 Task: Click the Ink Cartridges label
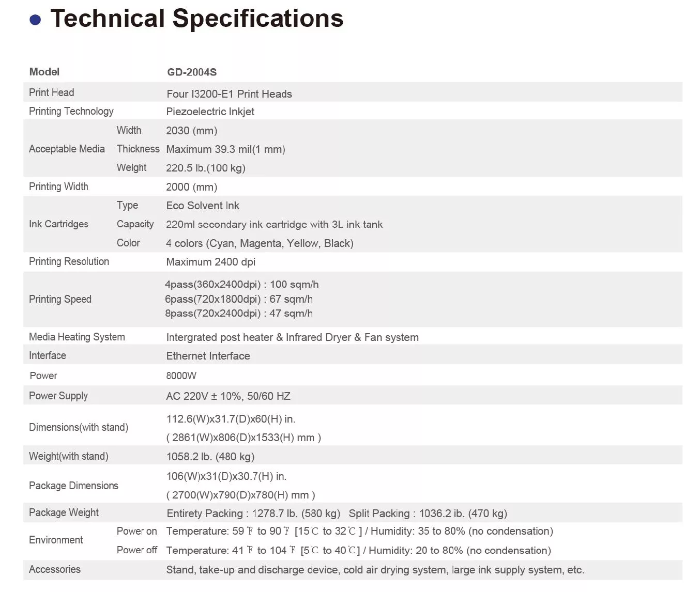[x=58, y=224]
